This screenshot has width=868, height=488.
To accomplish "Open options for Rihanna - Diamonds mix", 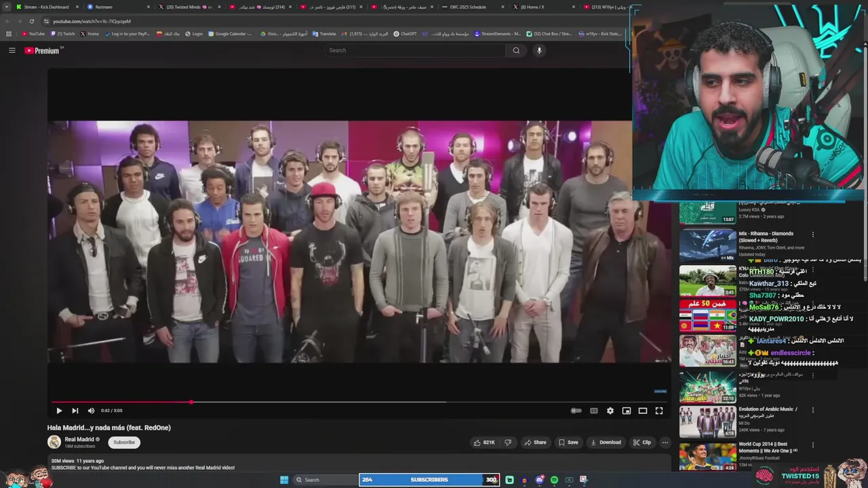I will pyautogui.click(x=812, y=235).
